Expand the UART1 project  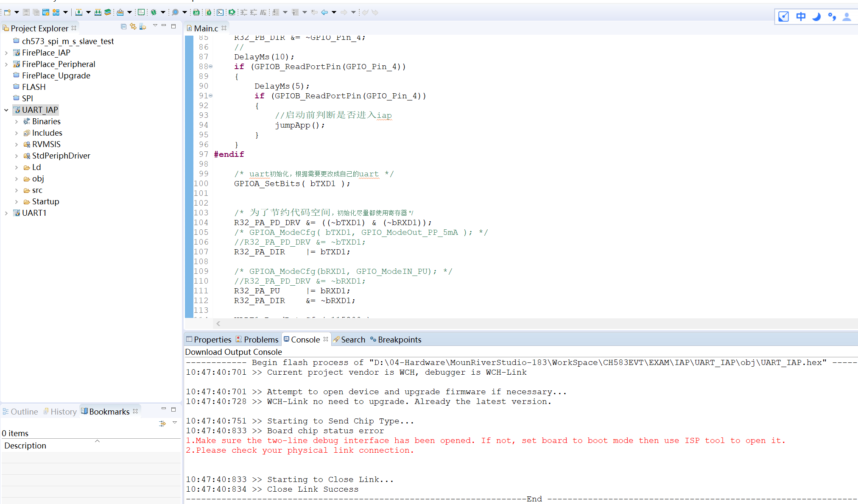click(6, 213)
